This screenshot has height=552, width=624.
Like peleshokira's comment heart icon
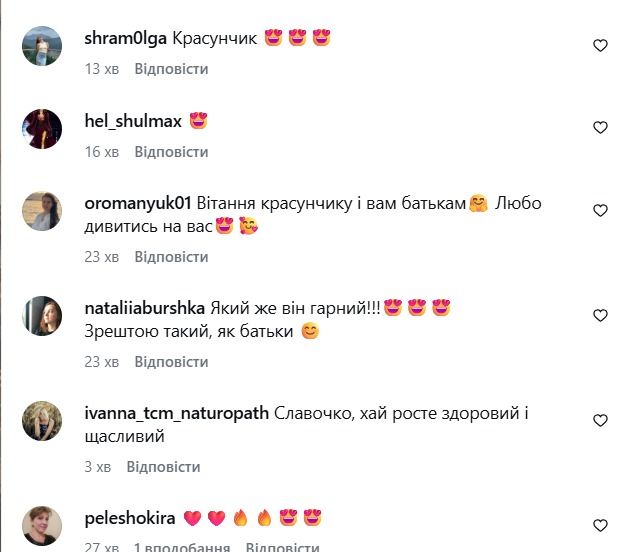600,525
